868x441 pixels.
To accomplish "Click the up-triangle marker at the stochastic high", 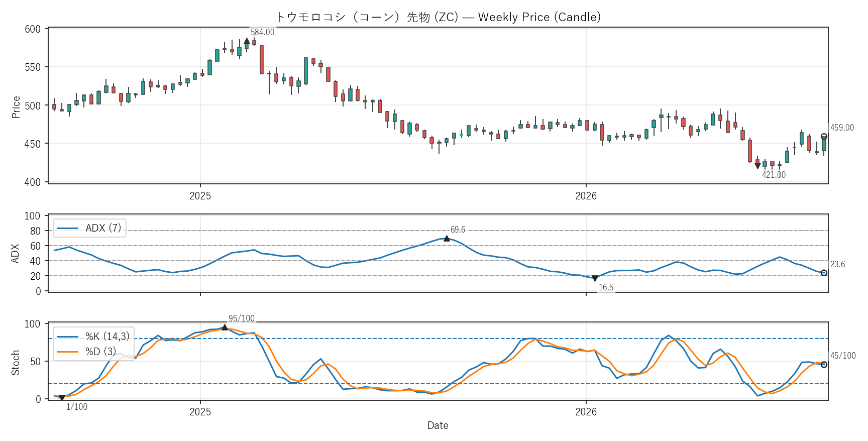I will [x=225, y=327].
